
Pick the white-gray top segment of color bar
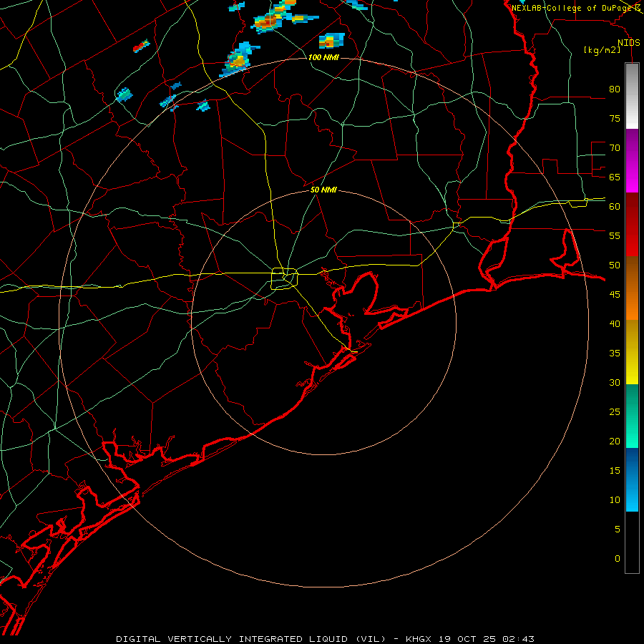point(632,96)
